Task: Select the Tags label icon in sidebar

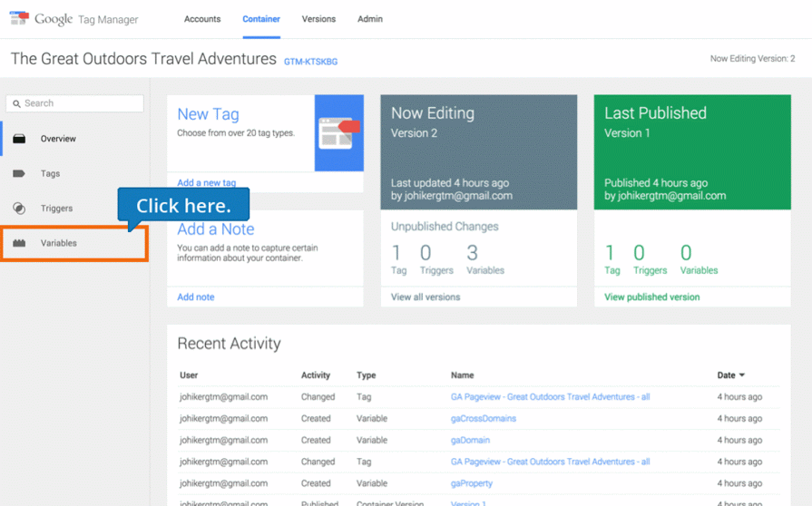Action: click(x=19, y=173)
